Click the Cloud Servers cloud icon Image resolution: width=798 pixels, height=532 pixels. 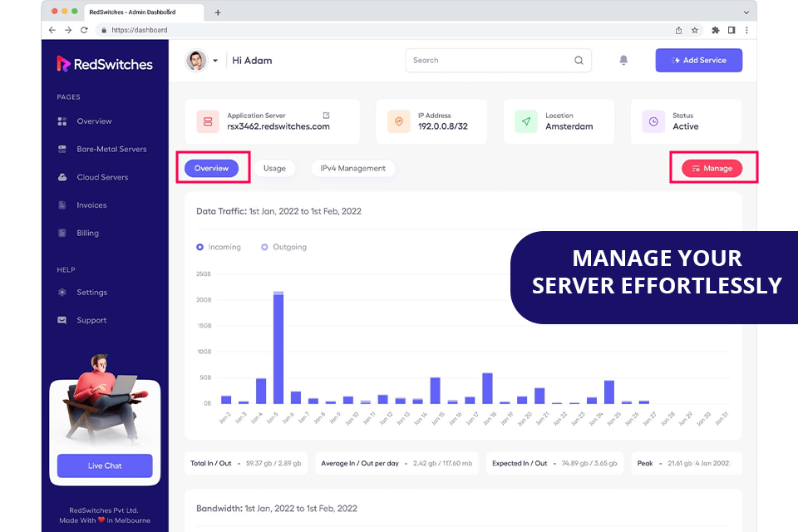62,177
